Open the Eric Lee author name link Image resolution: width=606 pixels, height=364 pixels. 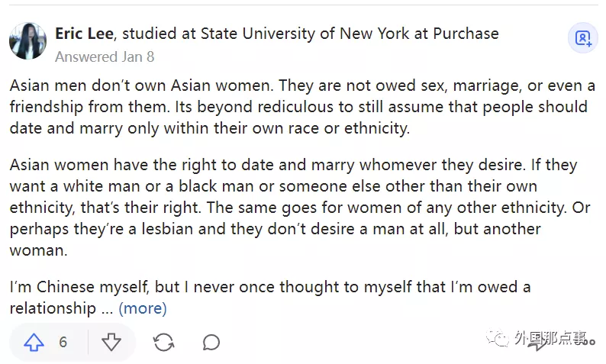85,34
